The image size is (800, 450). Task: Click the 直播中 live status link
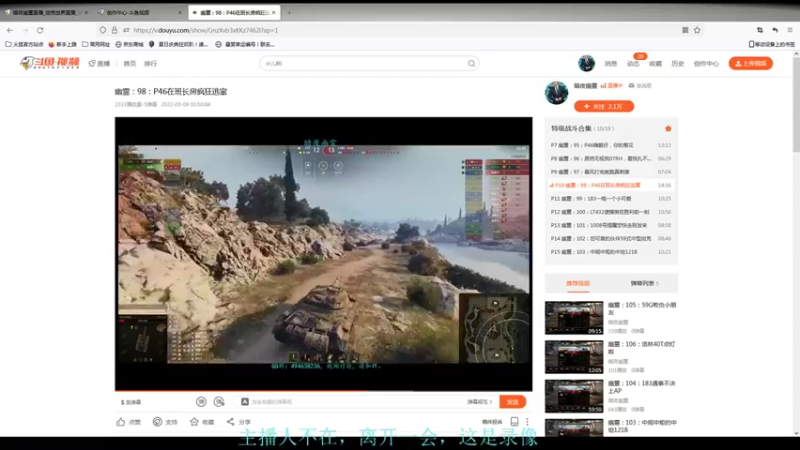[x=612, y=86]
